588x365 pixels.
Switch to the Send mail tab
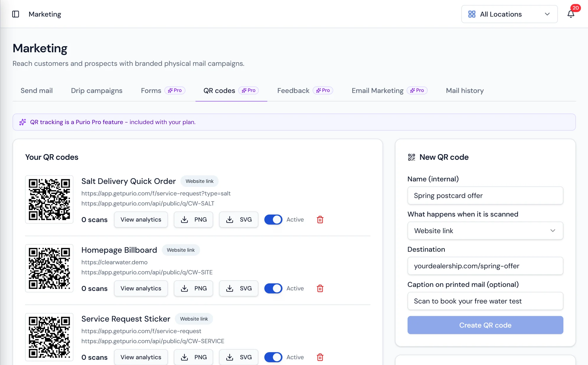point(37,91)
